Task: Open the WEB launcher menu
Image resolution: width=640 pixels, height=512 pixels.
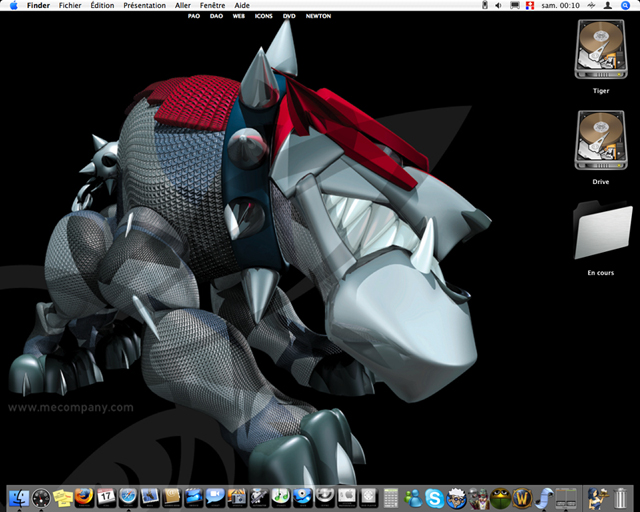Action: (239, 16)
